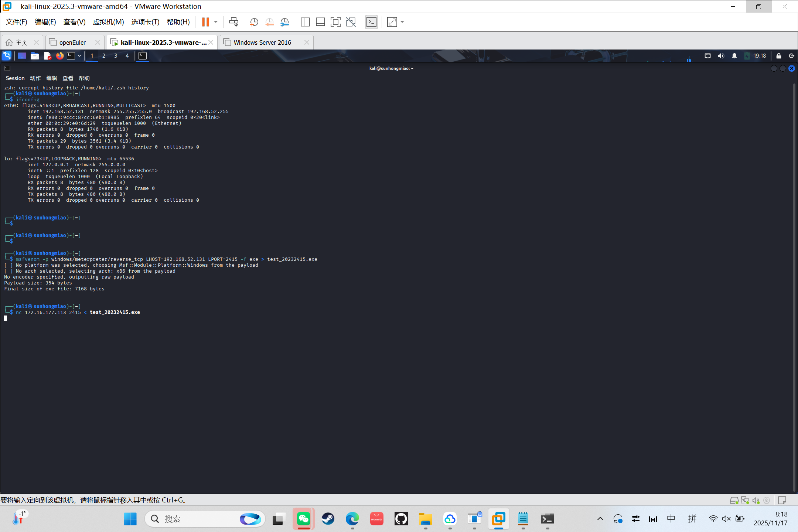Launch Firefox from the Kali panel
This screenshot has width=798, height=532.
59,56
